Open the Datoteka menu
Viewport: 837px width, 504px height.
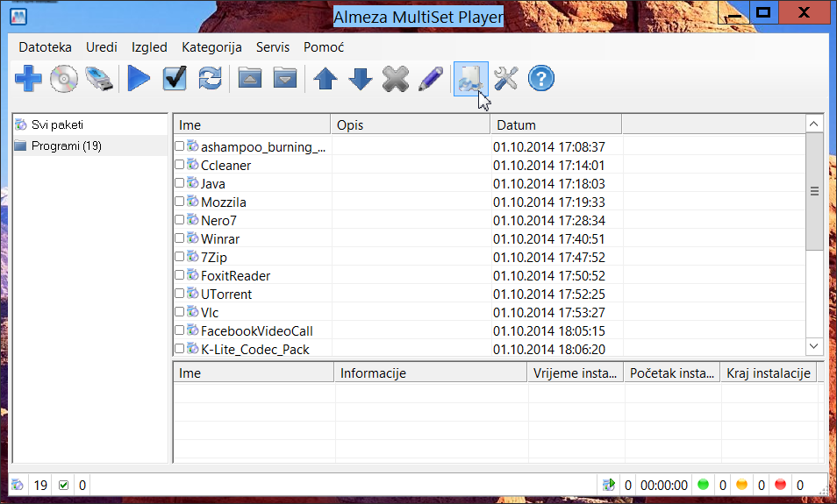[45, 47]
